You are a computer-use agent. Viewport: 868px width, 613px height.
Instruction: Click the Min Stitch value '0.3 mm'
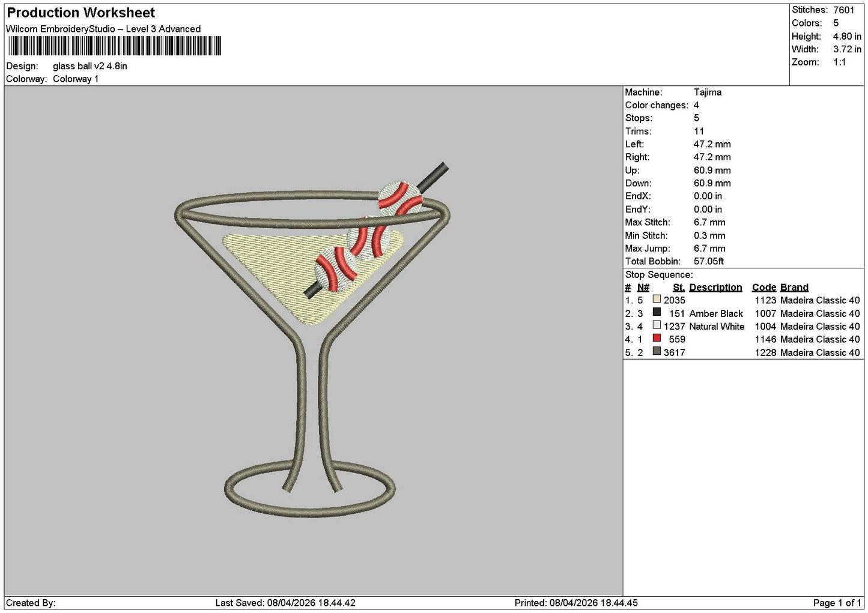click(x=709, y=235)
